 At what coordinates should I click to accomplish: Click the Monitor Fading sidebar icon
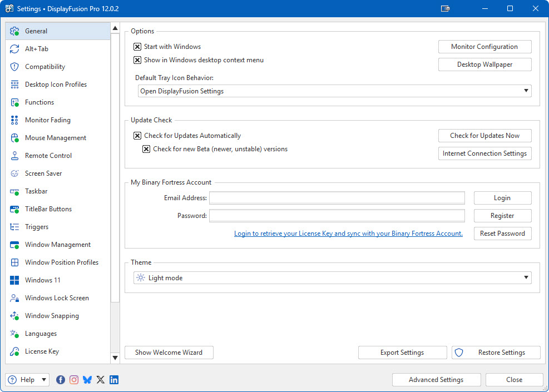(x=15, y=120)
